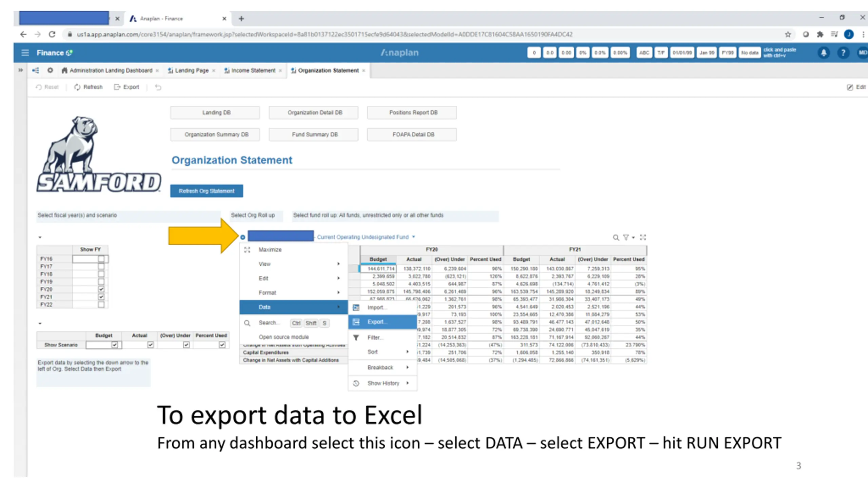
Task: Click the Edit pencil at top right
Action: (x=856, y=87)
